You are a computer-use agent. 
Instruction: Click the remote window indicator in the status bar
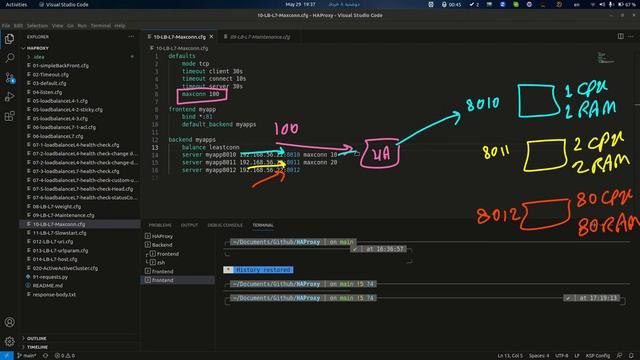[7, 356]
